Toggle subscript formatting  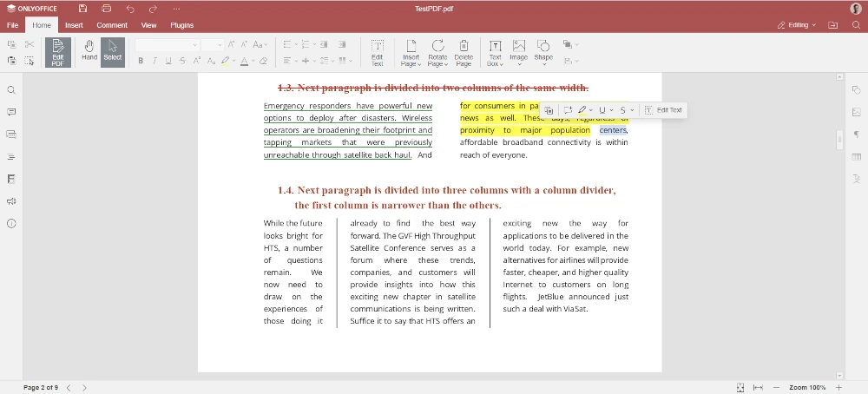click(x=210, y=61)
